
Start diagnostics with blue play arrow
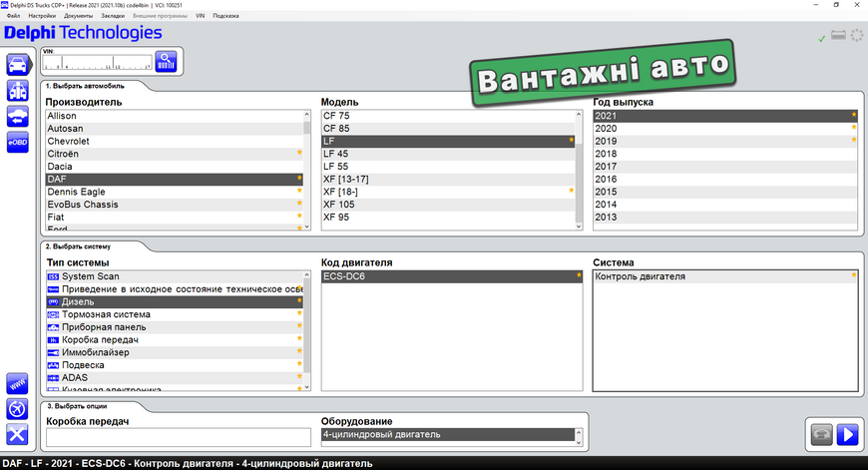click(x=847, y=434)
